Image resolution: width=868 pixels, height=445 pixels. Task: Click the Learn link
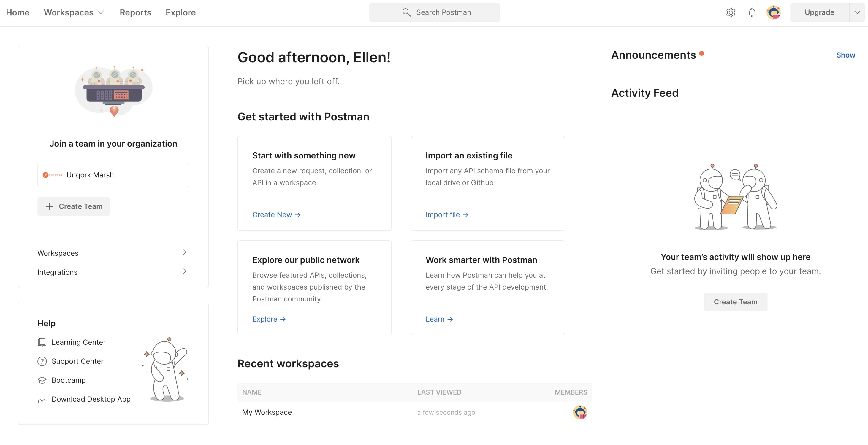[439, 319]
